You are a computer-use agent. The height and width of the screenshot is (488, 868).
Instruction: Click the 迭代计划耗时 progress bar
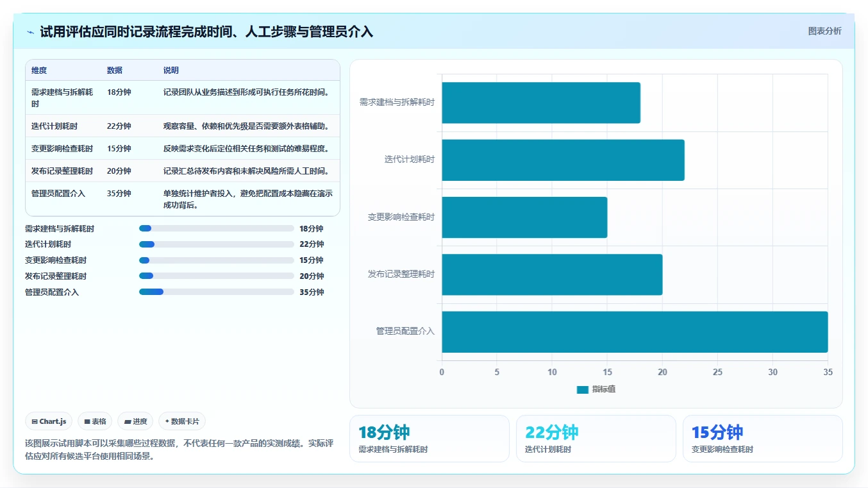[217, 244]
